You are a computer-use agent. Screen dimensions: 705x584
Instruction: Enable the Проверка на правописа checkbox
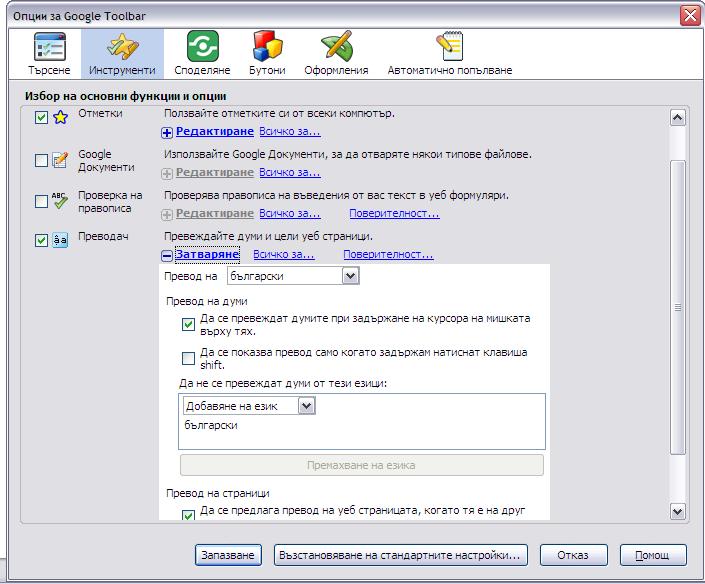41,201
